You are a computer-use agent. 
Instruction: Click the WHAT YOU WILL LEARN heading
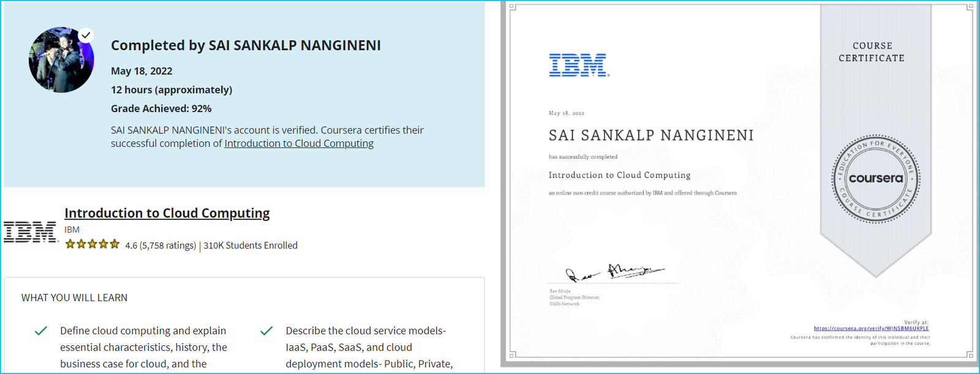click(75, 297)
